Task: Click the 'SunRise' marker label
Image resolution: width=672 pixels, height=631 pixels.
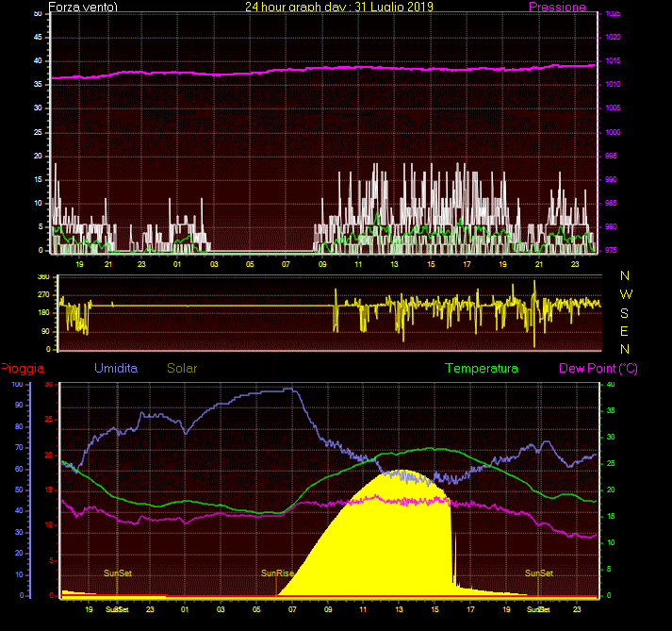Action: point(277,573)
